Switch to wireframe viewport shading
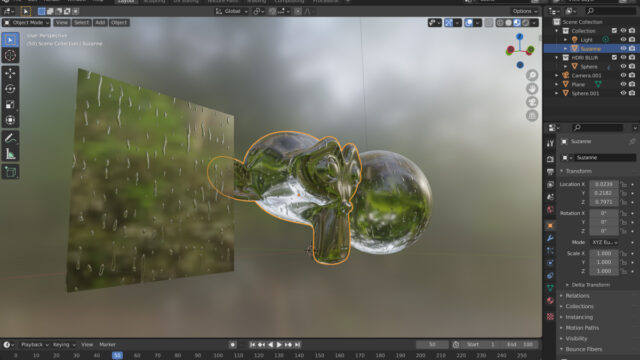Screen dimensions: 640x360 [500, 23]
